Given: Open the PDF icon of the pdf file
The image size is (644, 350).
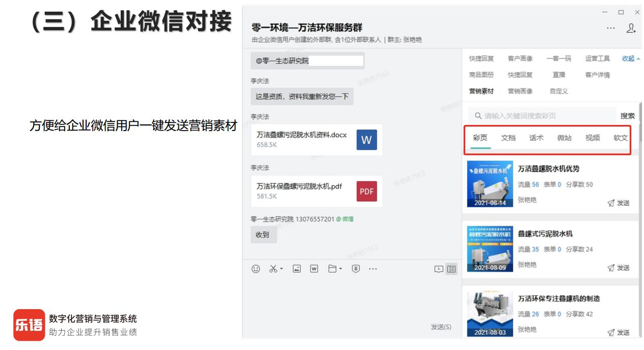Looking at the screenshot, I should point(367,191).
